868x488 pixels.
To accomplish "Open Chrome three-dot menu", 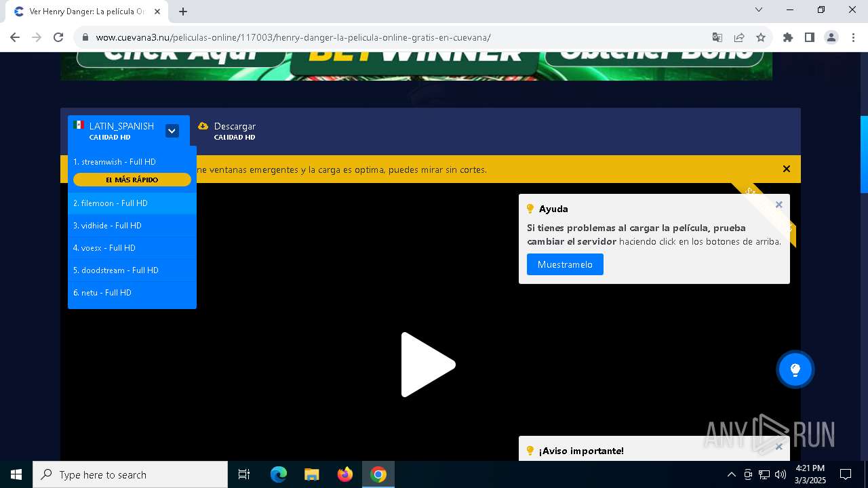I will [853, 37].
